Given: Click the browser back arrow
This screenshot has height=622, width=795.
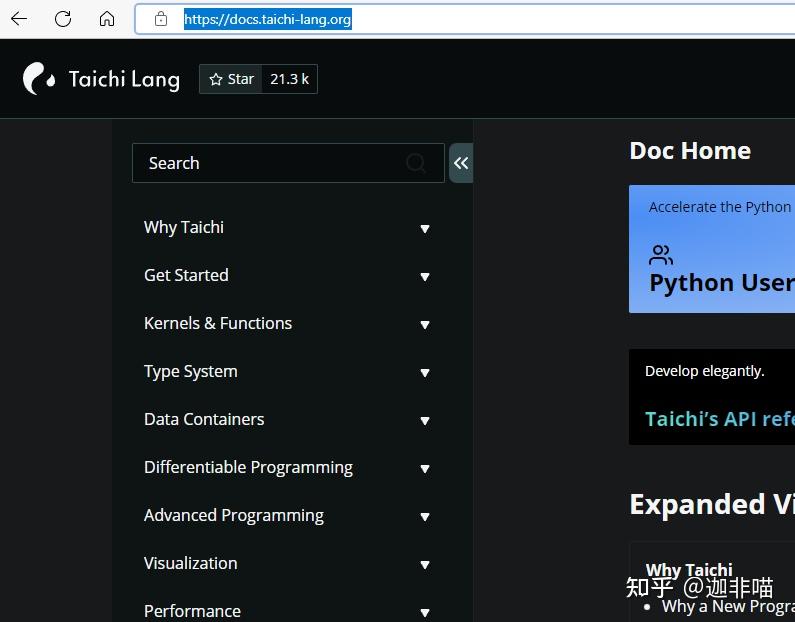Looking at the screenshot, I should click(19, 19).
